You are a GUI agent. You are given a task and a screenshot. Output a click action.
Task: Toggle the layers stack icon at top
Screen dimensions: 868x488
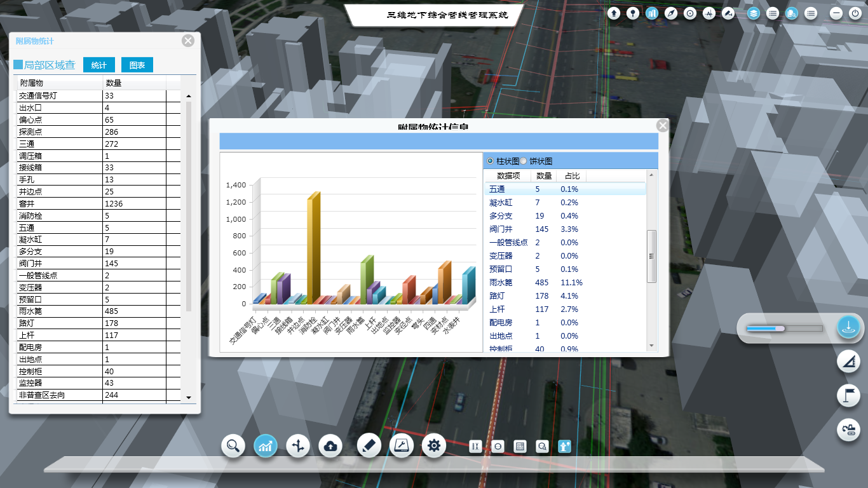[x=754, y=13]
